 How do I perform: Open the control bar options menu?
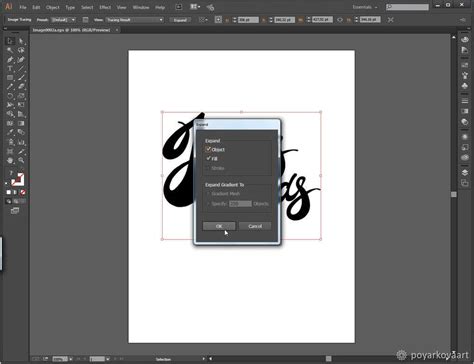[463, 20]
